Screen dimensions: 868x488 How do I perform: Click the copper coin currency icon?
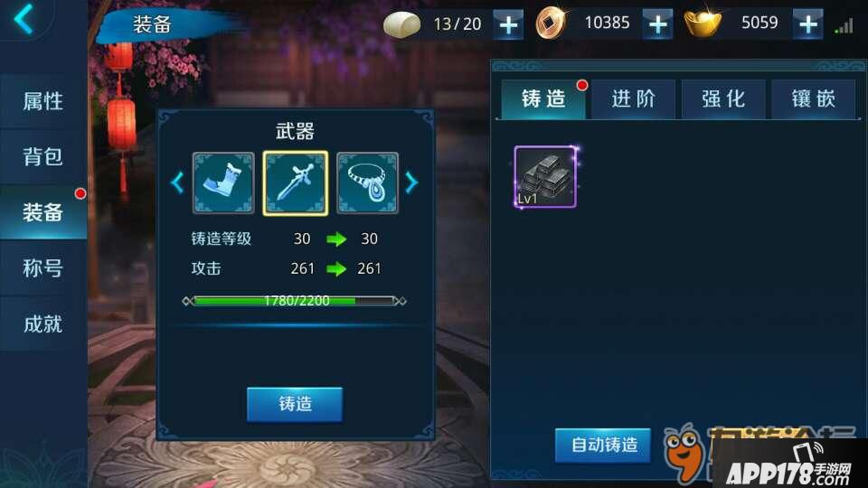click(551, 23)
